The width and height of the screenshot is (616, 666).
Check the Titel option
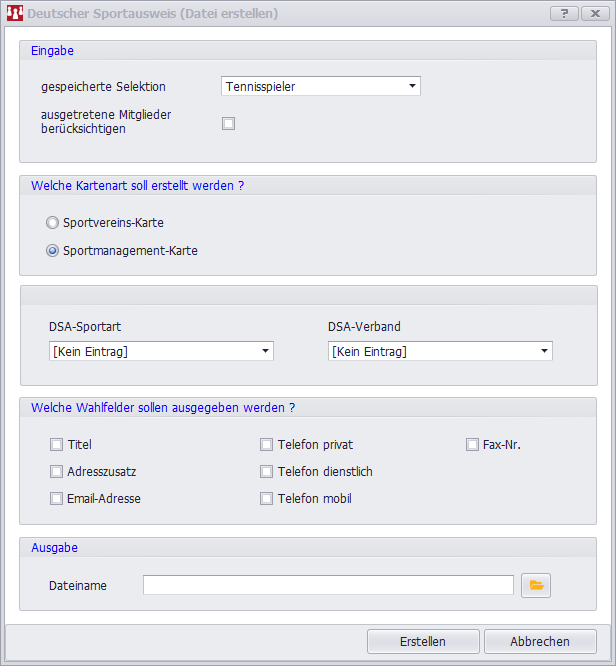coord(56,445)
